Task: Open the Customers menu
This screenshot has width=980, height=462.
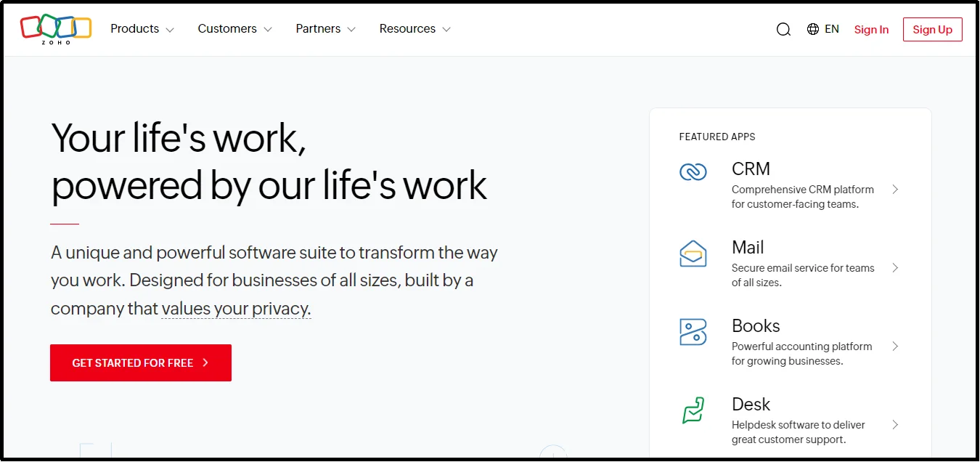Action: click(x=234, y=29)
